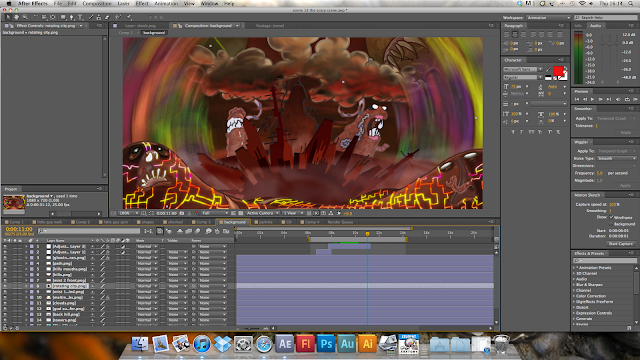Screen dimensions: 640x360
Task: Expand properties of rotating city.png layer
Action: point(27,286)
